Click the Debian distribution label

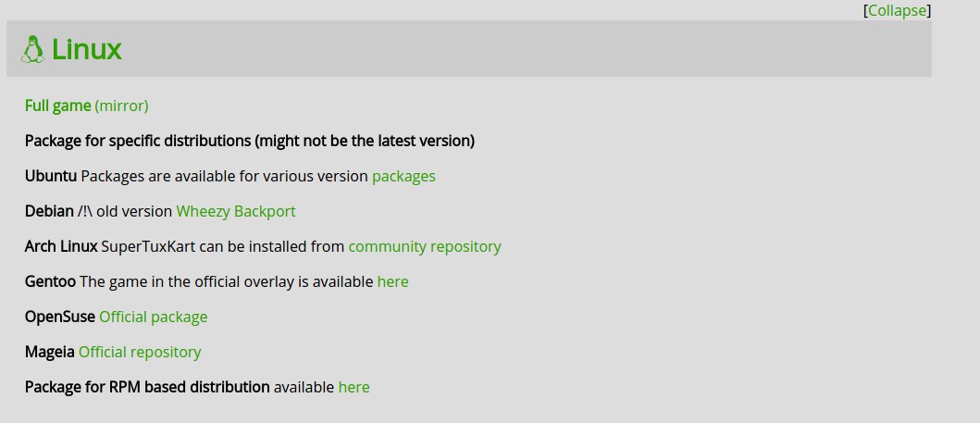[x=49, y=211]
